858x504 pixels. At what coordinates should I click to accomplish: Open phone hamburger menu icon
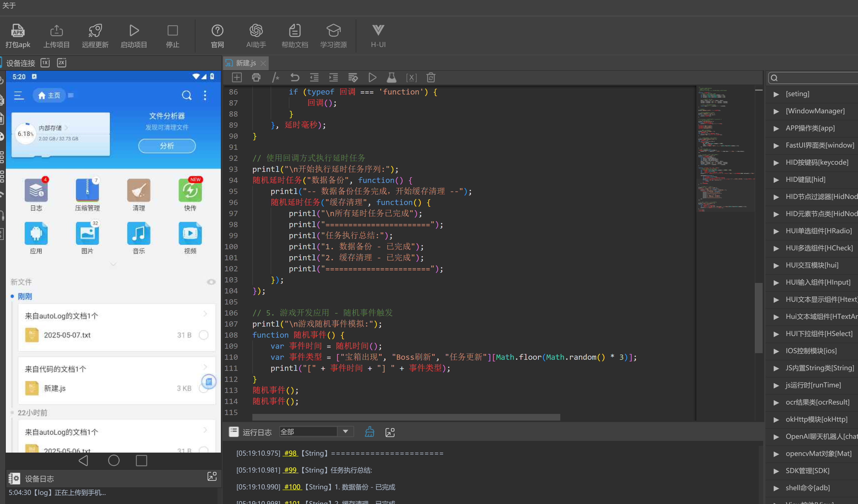19,95
